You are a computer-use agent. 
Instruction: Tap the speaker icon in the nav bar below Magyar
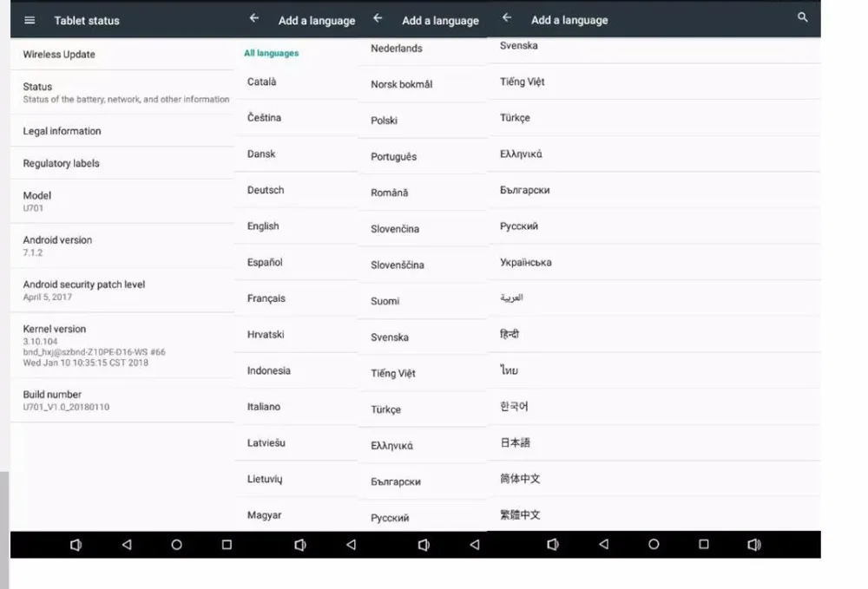click(300, 545)
